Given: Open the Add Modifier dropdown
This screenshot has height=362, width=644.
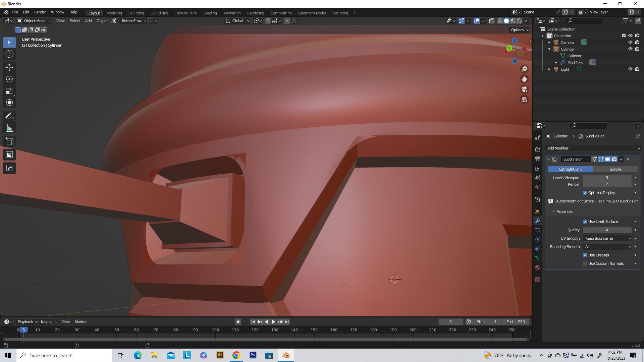Looking at the screenshot, I should [593, 148].
